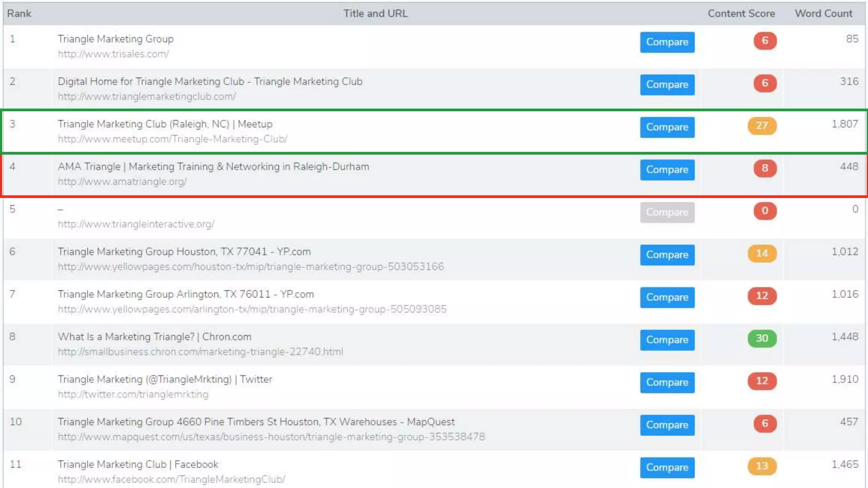Click the triangleinteractive.org URL link
This screenshot has width=868, height=488.
(x=136, y=224)
